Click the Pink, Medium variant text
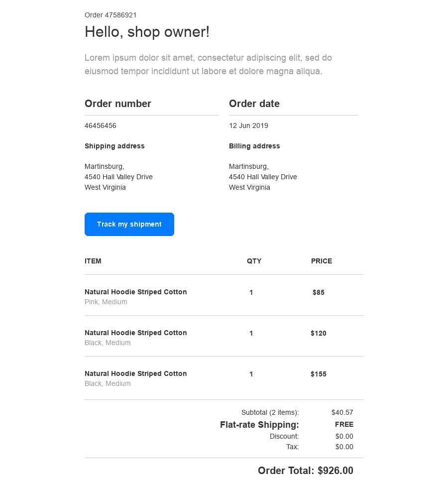The image size is (448, 488). point(106,302)
